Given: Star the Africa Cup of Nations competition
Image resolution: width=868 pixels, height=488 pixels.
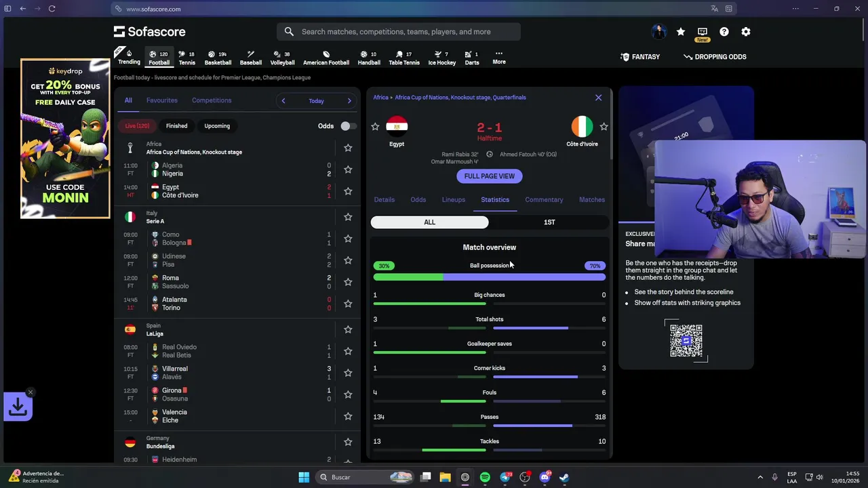Looking at the screenshot, I should click(348, 148).
